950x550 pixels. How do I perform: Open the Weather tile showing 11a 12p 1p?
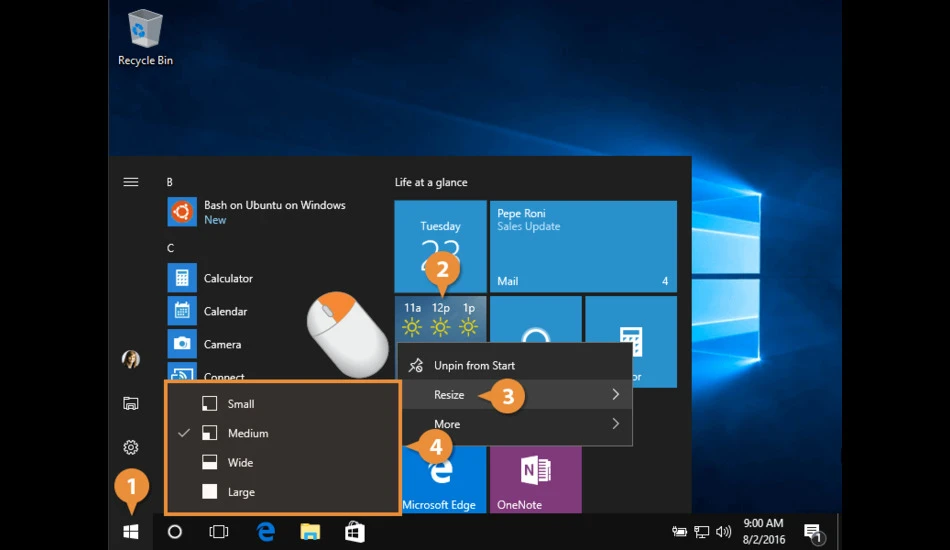(x=440, y=319)
